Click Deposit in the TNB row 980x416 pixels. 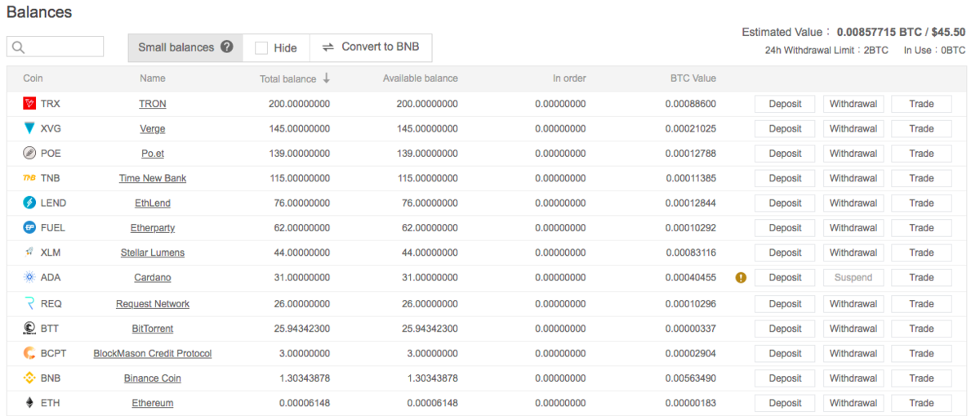pyautogui.click(x=785, y=178)
